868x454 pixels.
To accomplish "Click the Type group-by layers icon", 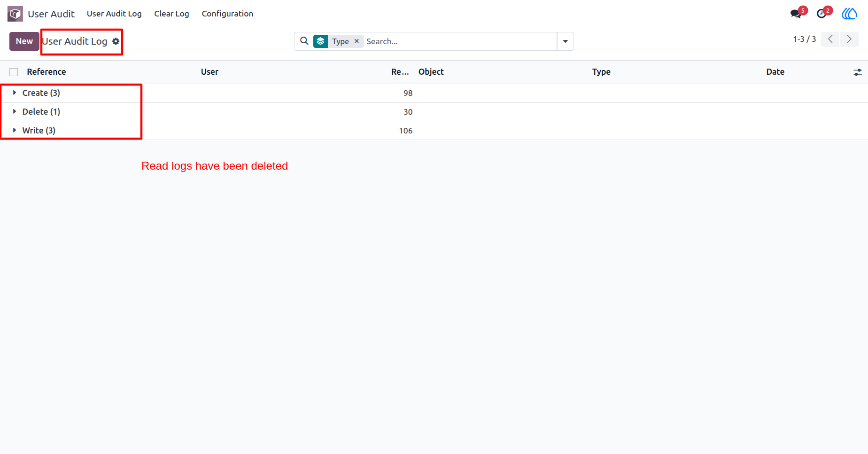I will [321, 41].
